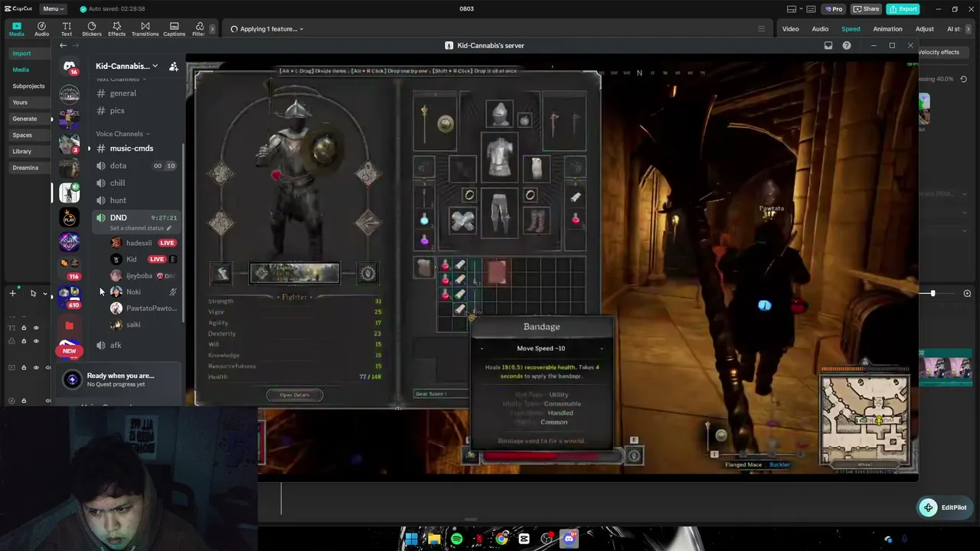The image size is (980, 551).
Task: Open the Discord server with the 610 badge
Action: (x=70, y=296)
